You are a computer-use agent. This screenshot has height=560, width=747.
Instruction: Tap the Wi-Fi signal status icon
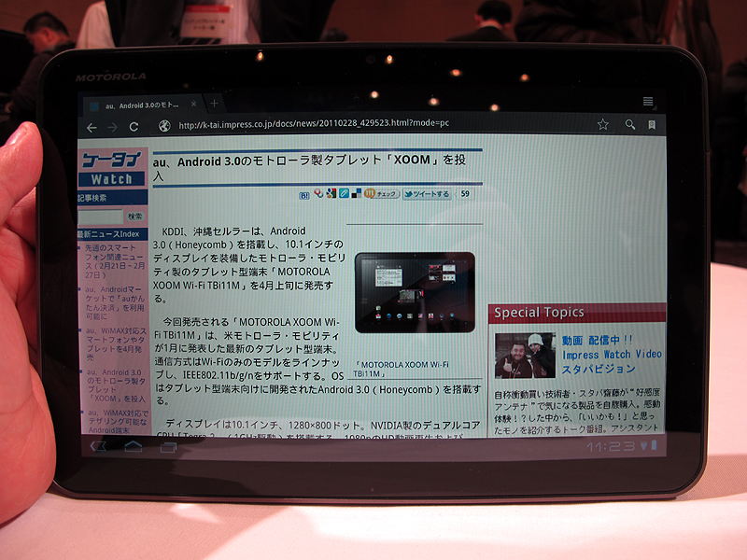[643, 446]
